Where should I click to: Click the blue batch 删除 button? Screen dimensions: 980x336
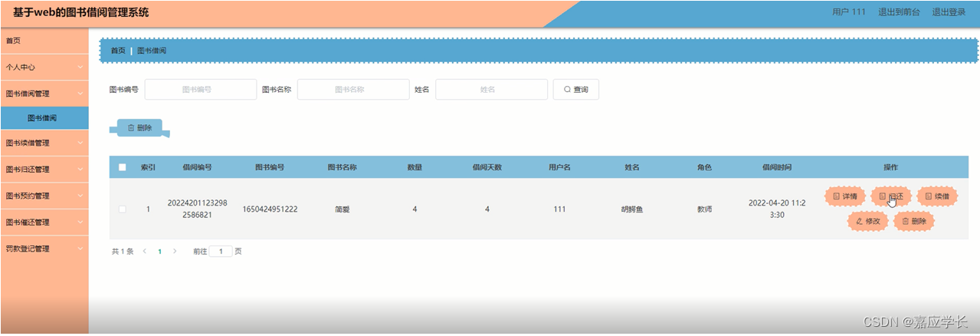click(139, 128)
